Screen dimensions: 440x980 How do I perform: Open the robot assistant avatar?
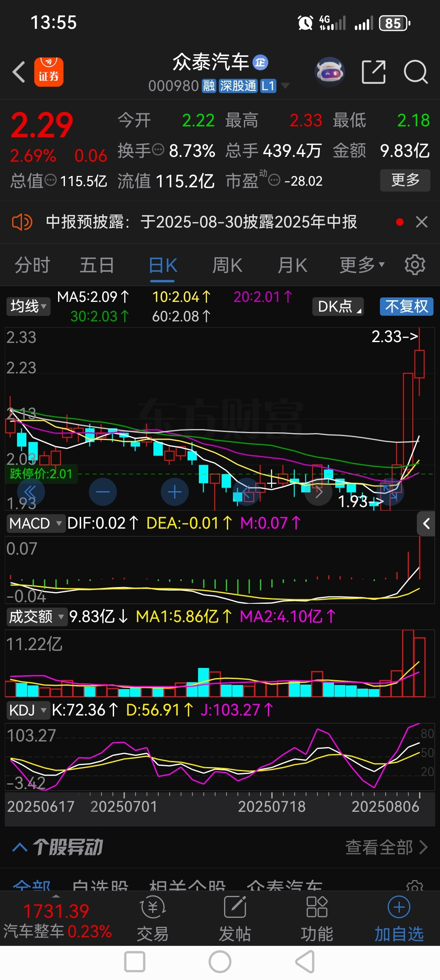(x=330, y=72)
